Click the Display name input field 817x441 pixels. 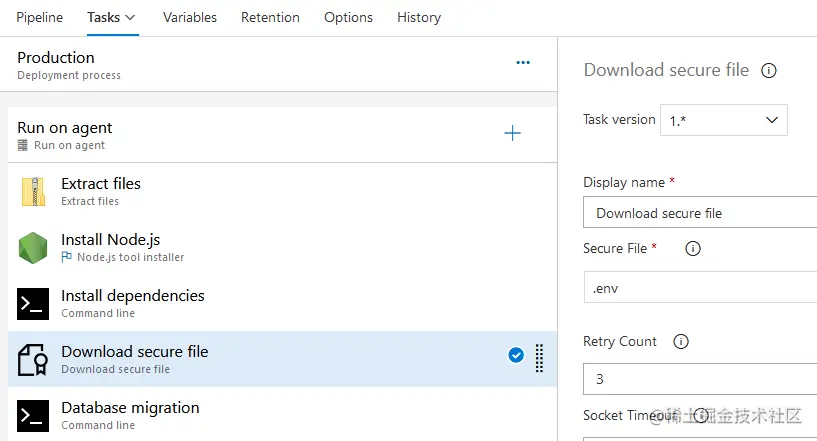pyautogui.click(x=700, y=212)
